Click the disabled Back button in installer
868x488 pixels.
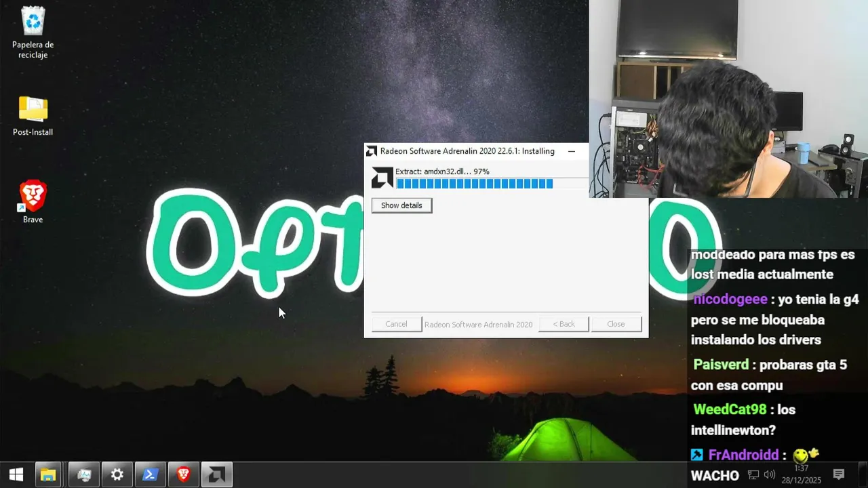point(564,324)
